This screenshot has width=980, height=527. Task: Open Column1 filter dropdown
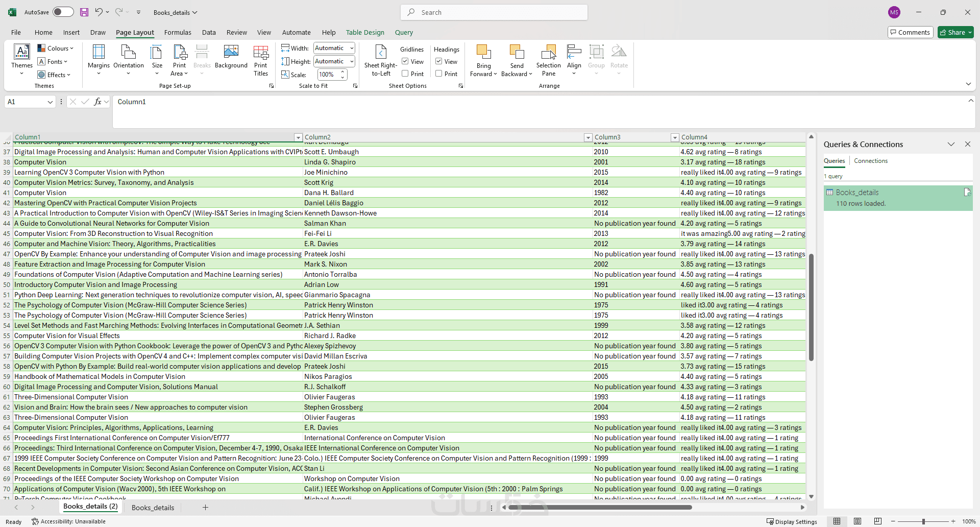tap(298, 137)
